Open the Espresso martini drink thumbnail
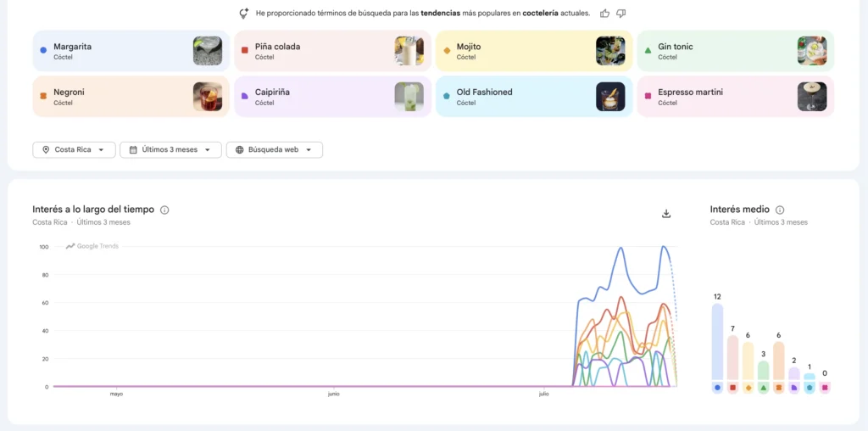The width and height of the screenshot is (868, 431). pos(812,97)
